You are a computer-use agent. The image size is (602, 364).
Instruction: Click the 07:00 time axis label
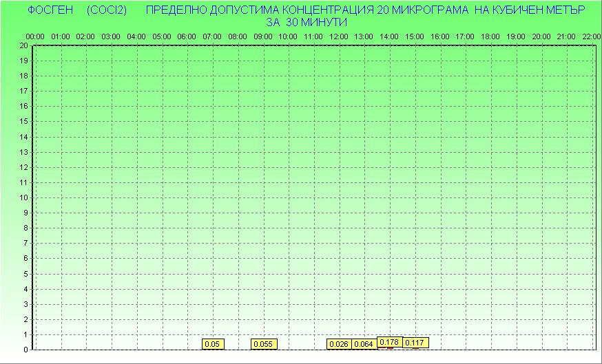[212, 37]
